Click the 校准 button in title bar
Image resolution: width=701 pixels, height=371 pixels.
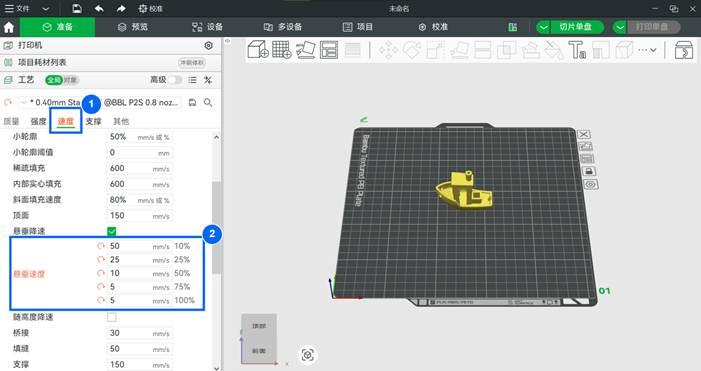(150, 8)
